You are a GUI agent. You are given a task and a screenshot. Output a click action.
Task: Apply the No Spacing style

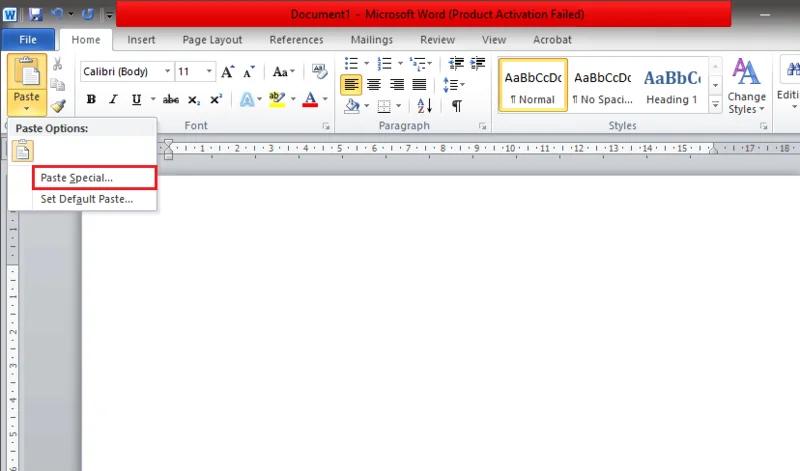[x=603, y=85]
